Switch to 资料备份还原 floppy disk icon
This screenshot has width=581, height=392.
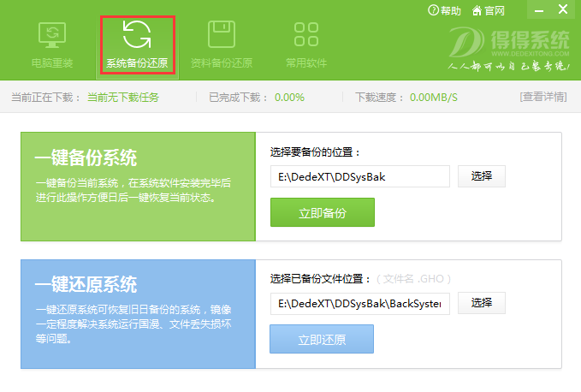click(222, 36)
